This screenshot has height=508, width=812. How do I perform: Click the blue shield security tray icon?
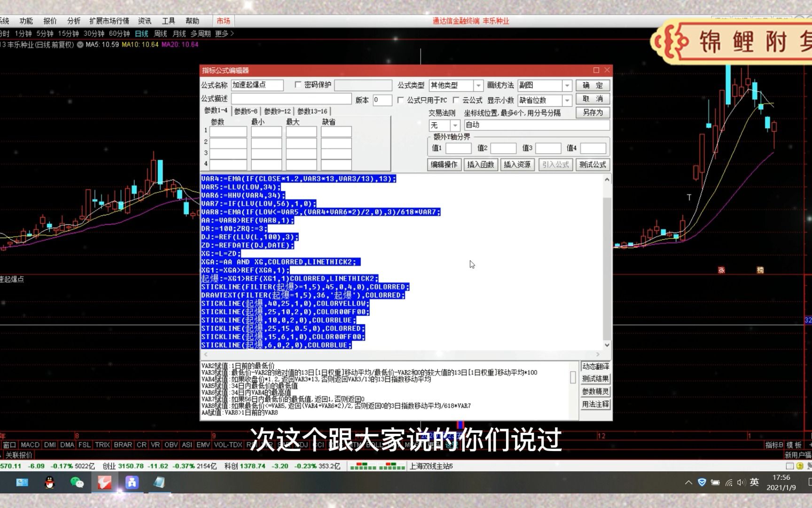702,483
